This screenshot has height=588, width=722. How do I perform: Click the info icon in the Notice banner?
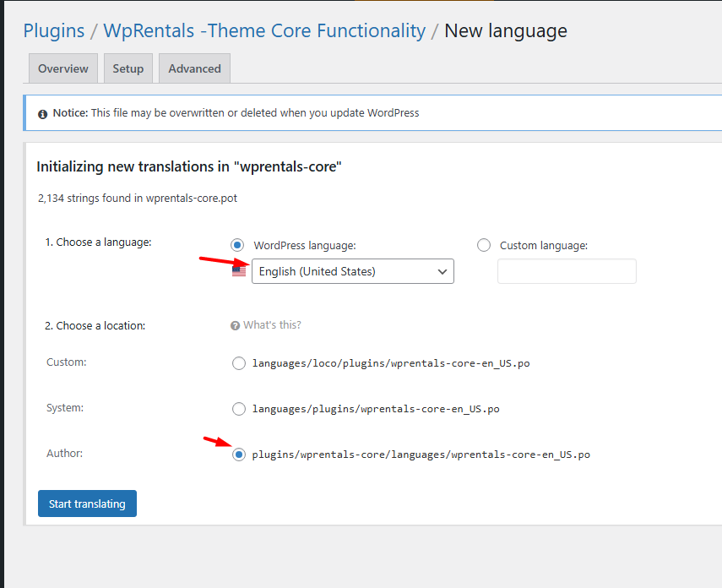tap(41, 113)
